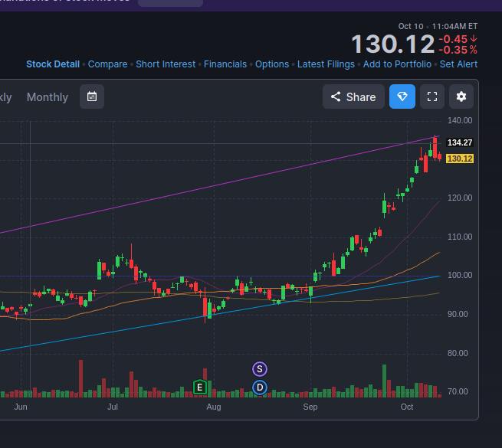Click the yellow 130.12 current price label
Viewport: 502px width, 448px height.
click(x=460, y=159)
